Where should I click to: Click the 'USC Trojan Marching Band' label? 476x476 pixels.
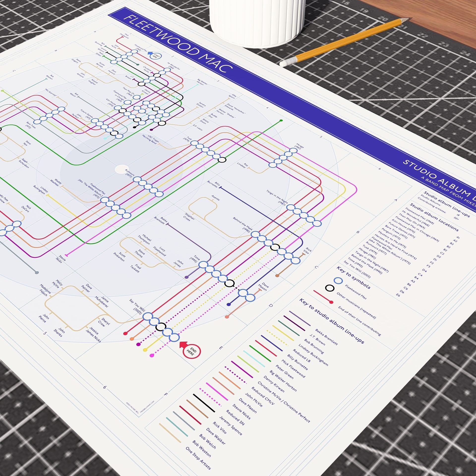pyautogui.click(x=150, y=139)
